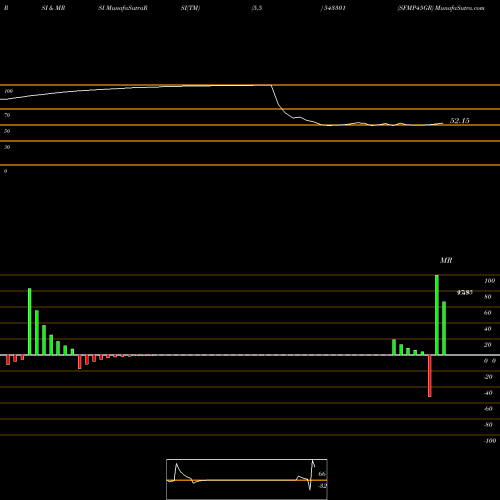Click the "SI & MR" header label
The height and width of the screenshot is (500, 500).
click(53, 8)
